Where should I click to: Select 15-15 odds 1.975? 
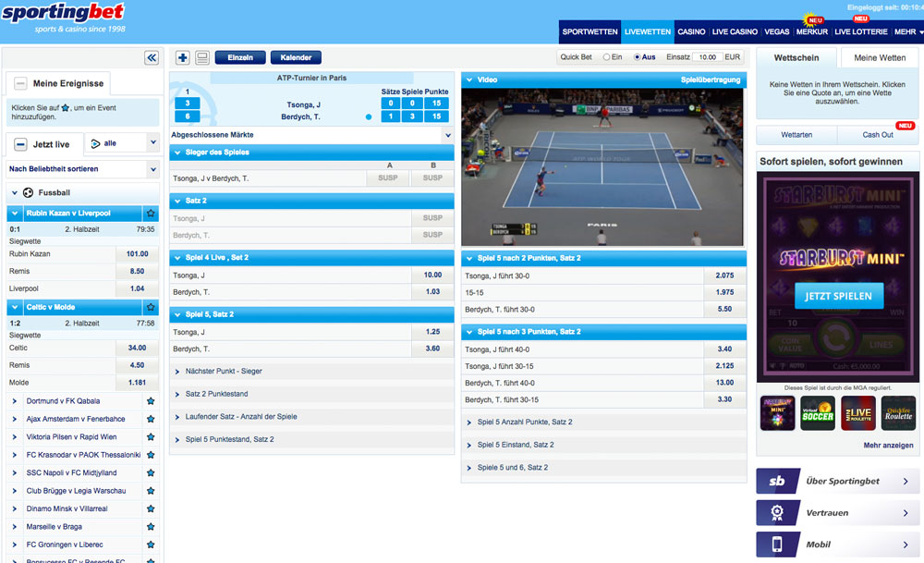724,292
